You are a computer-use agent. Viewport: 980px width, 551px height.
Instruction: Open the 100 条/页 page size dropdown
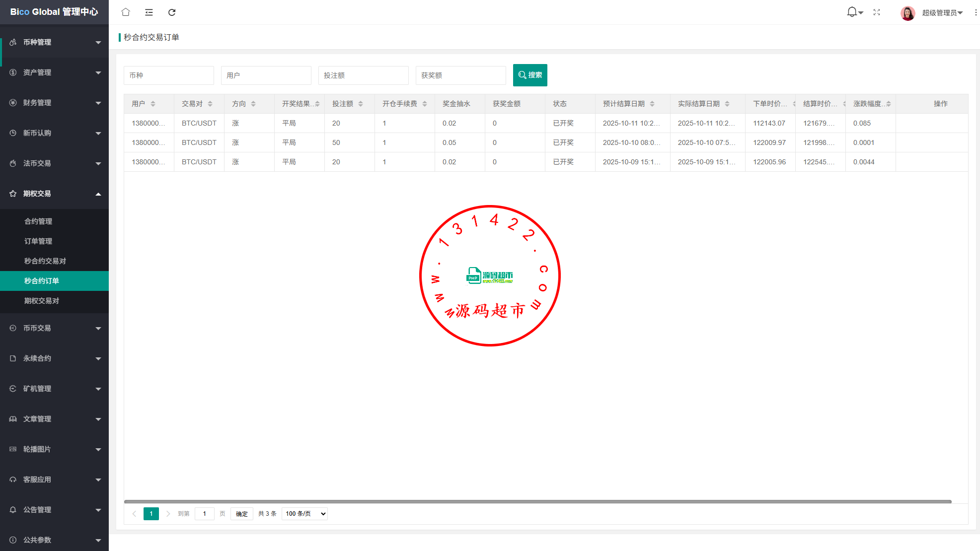pos(304,514)
